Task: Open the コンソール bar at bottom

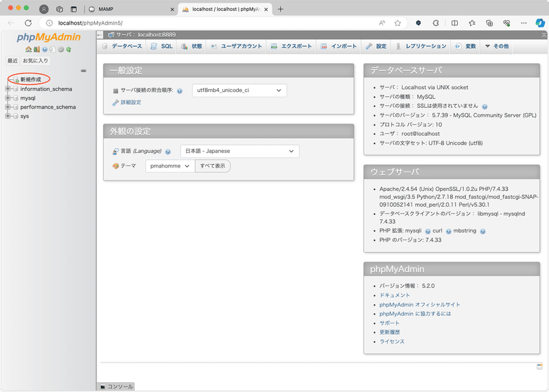Action: tap(116, 387)
